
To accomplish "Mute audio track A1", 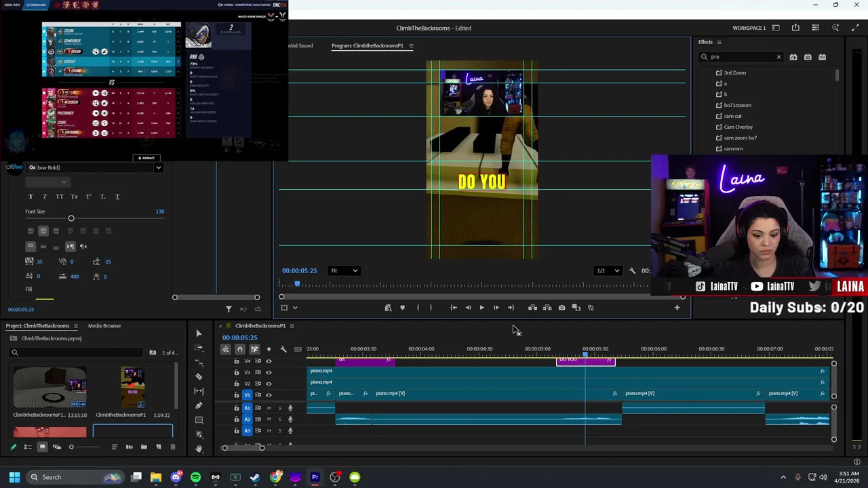I will (269, 408).
